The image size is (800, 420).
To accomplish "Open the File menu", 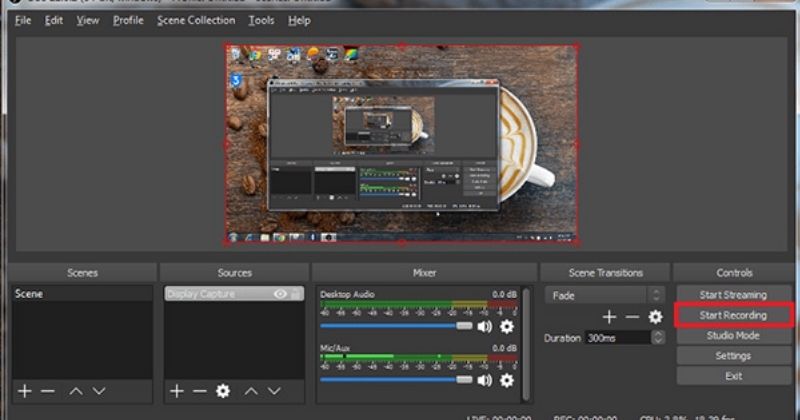I will pyautogui.click(x=23, y=20).
